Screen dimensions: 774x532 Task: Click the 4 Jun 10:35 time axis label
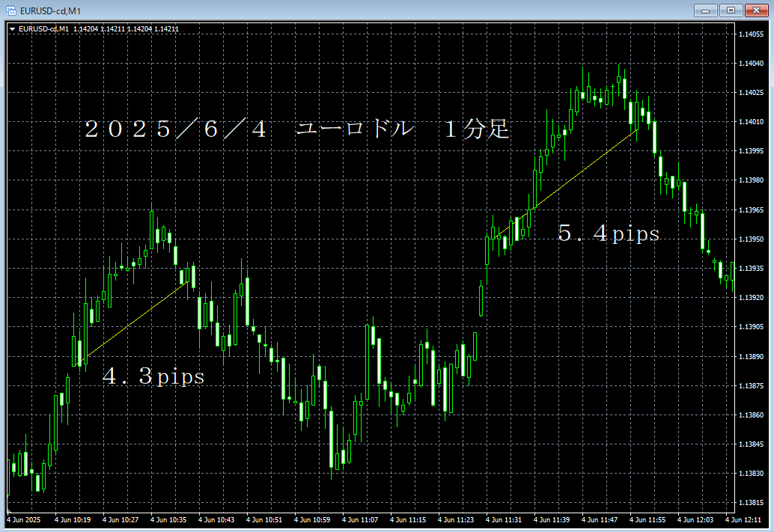[x=168, y=520]
